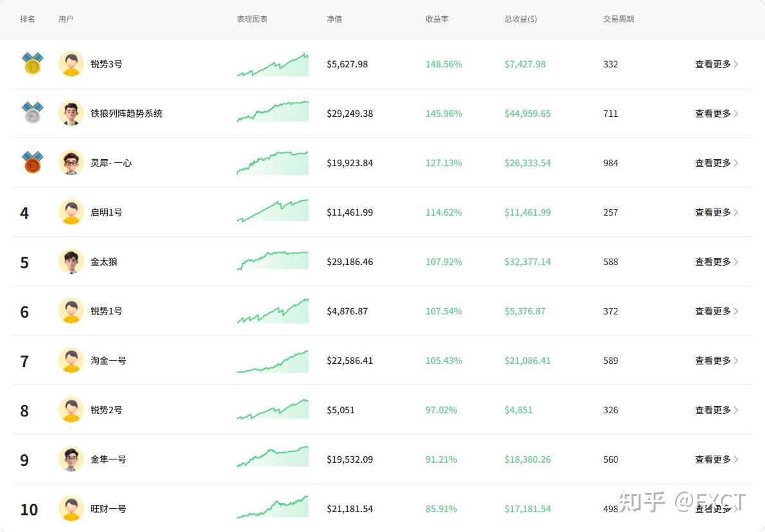
Task: Click total profit $26,333.54
Action: click(x=528, y=163)
